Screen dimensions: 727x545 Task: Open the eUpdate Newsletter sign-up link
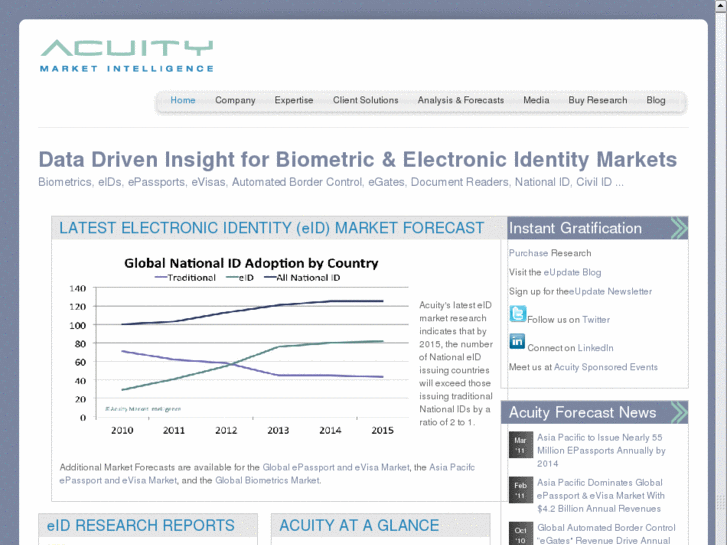[x=610, y=291]
